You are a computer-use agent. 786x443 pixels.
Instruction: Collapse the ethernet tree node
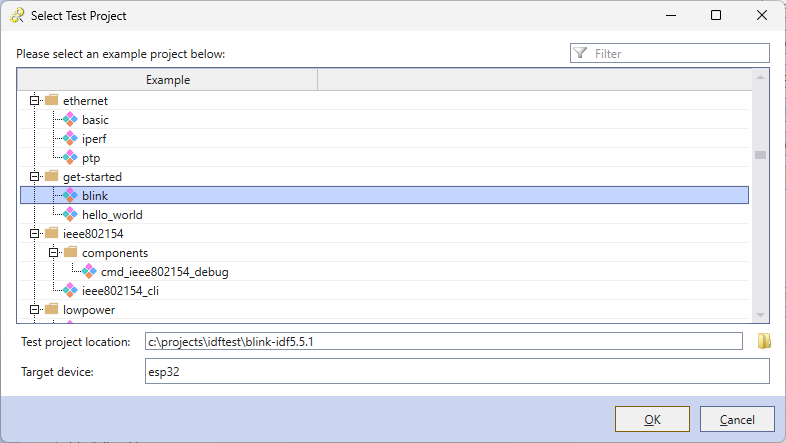click(34, 101)
